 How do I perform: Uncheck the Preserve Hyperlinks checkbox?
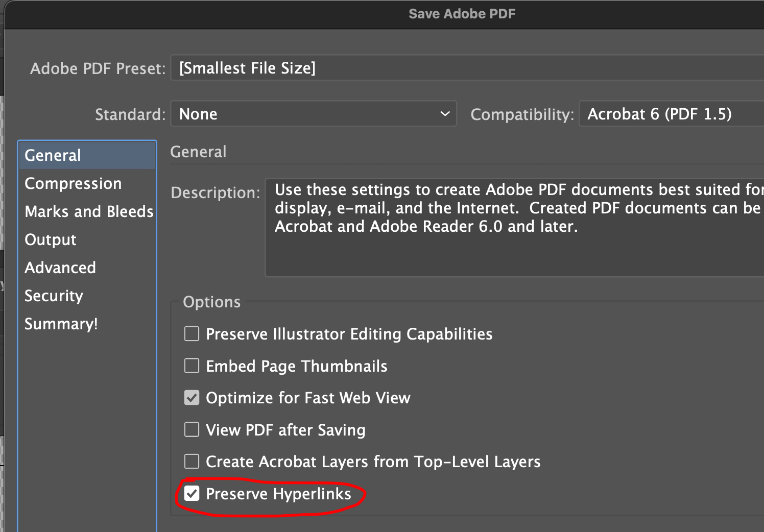coord(192,494)
